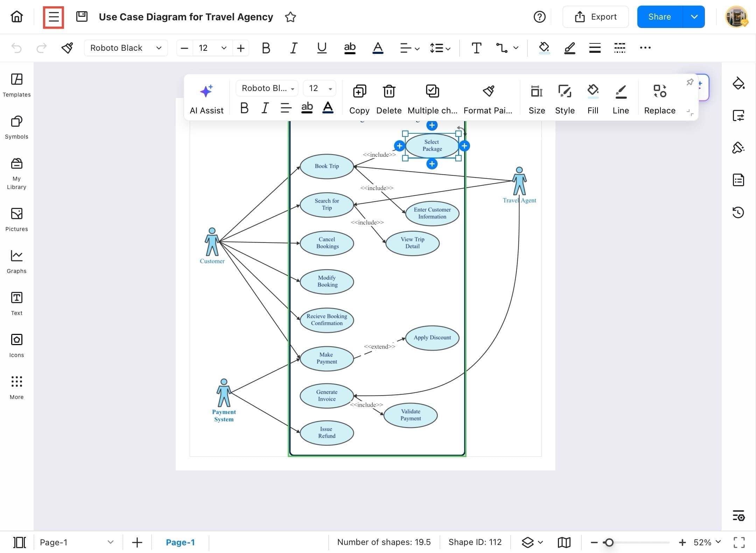
Task: Open the layers icon in the status bar
Action: [528, 542]
